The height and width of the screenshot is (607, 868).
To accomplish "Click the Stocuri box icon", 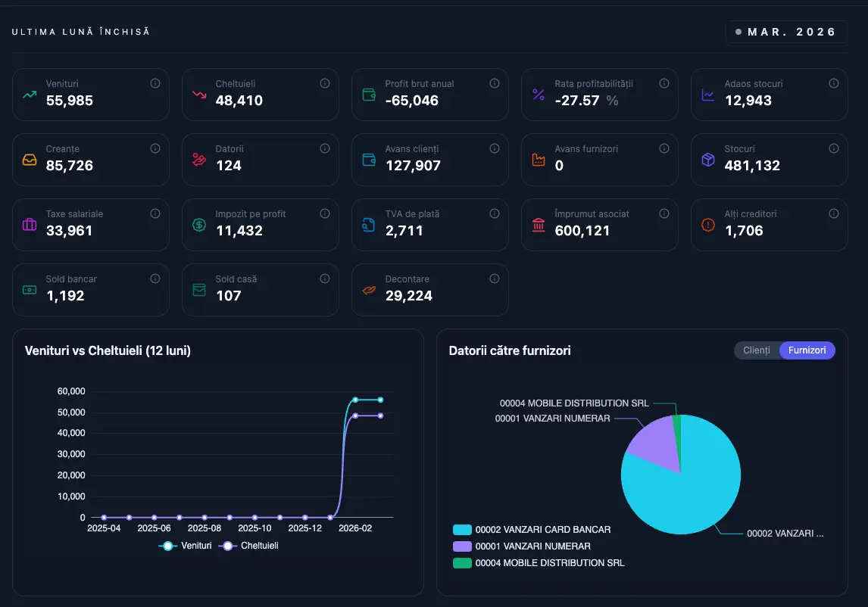I will (x=708, y=160).
